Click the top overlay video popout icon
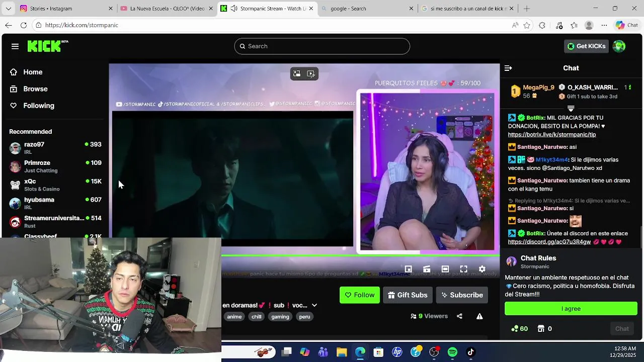The image size is (644, 362). (x=311, y=73)
